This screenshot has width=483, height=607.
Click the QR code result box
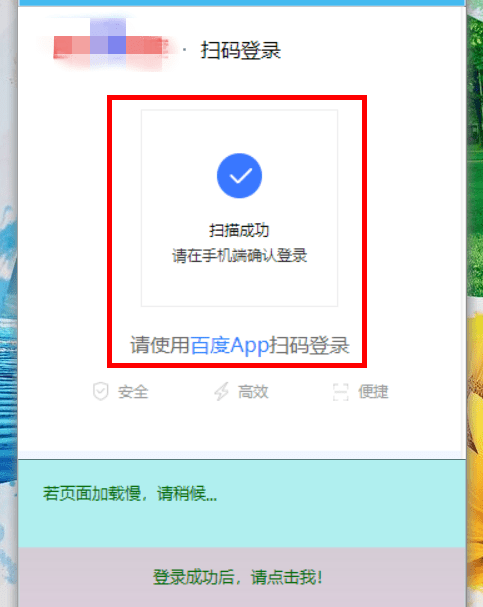pyautogui.click(x=239, y=208)
